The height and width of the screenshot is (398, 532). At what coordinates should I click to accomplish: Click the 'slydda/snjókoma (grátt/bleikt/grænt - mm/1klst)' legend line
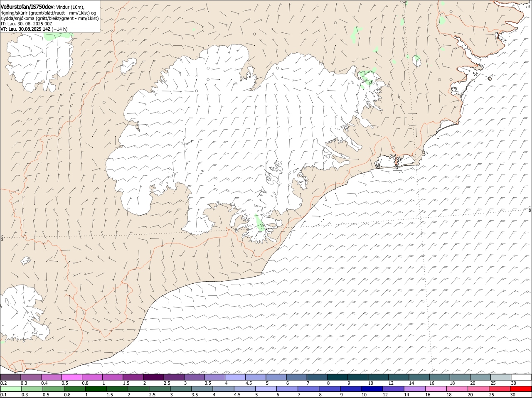pyautogui.click(x=49, y=18)
